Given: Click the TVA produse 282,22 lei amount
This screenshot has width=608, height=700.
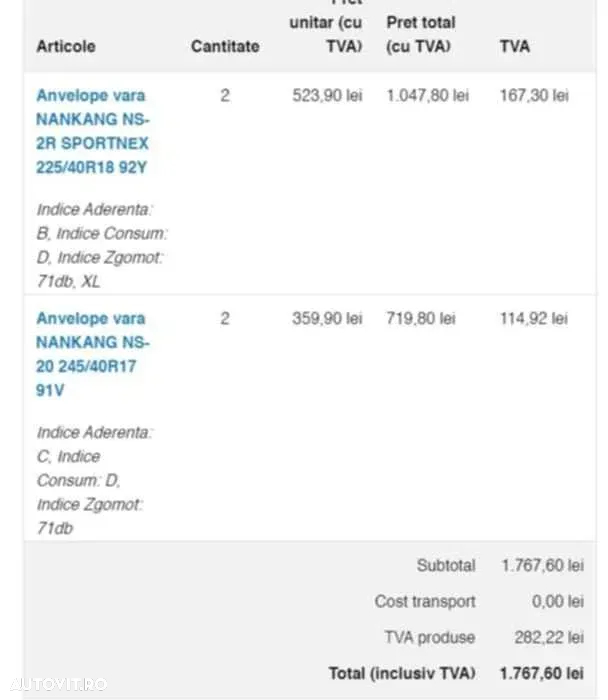Looking at the screenshot, I should [x=549, y=638].
